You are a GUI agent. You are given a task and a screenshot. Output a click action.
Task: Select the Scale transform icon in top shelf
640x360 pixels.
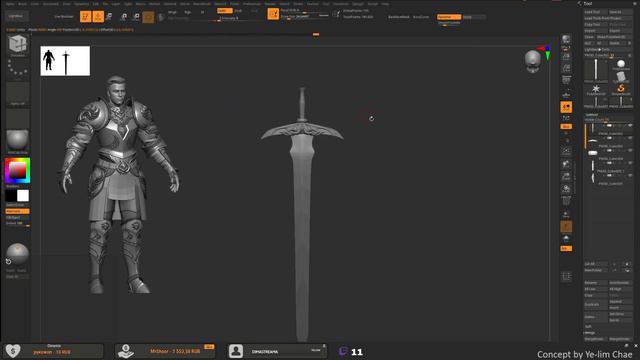(124, 16)
